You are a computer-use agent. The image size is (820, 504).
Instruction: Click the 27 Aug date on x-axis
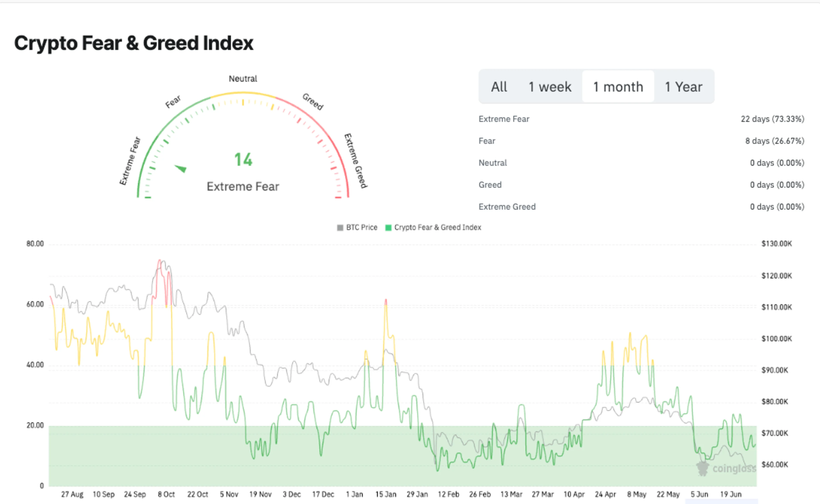[72, 494]
